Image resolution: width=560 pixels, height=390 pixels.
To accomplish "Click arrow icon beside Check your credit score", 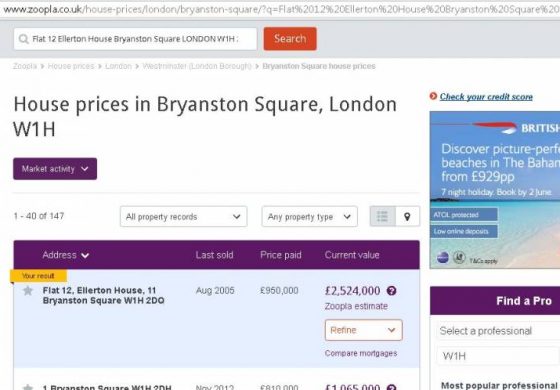I will pos(433,96).
